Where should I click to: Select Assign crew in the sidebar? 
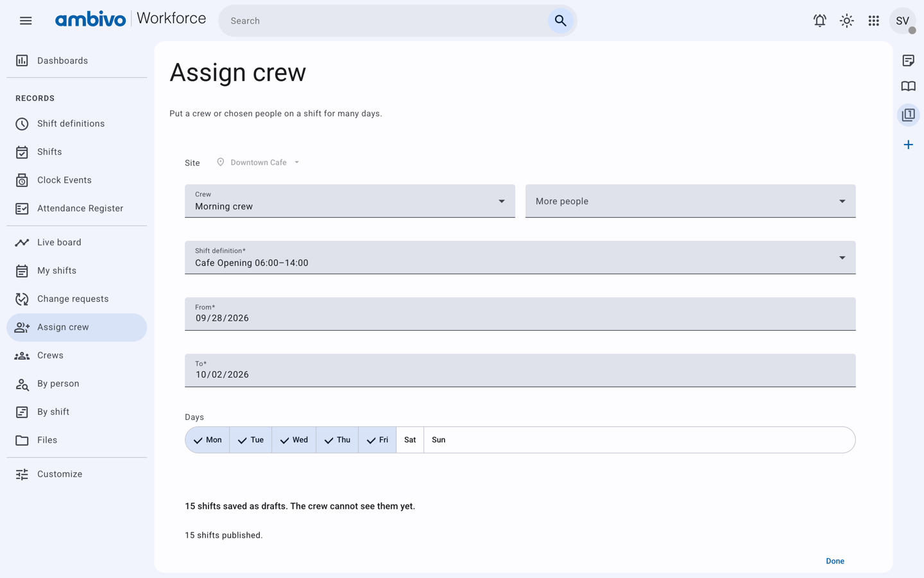[x=77, y=327]
